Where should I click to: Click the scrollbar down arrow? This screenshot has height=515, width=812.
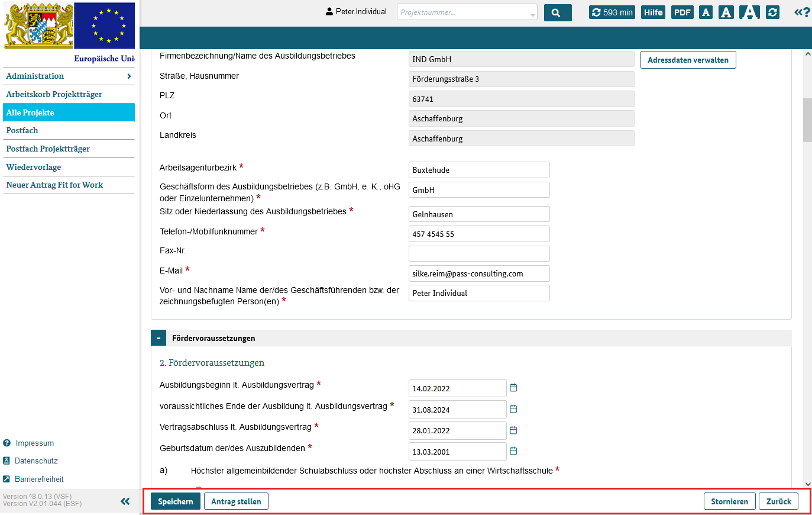[x=807, y=484]
